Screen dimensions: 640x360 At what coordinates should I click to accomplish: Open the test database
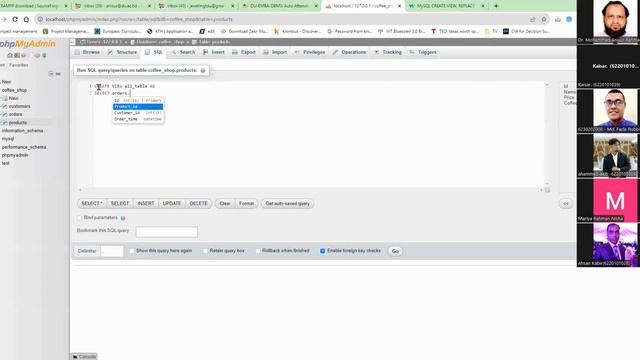(x=6, y=163)
